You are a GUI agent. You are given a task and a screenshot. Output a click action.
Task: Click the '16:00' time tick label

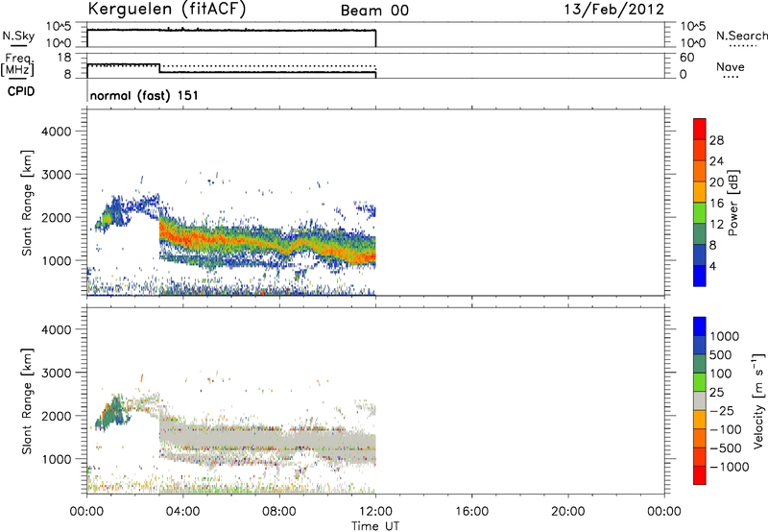pos(471,512)
